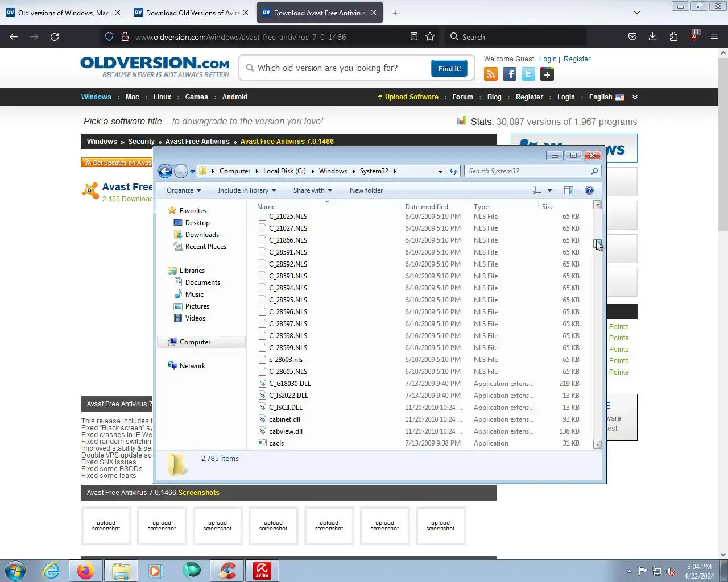The image size is (728, 582).
Task: Toggle the Explorer preview pane icon
Action: tap(568, 190)
